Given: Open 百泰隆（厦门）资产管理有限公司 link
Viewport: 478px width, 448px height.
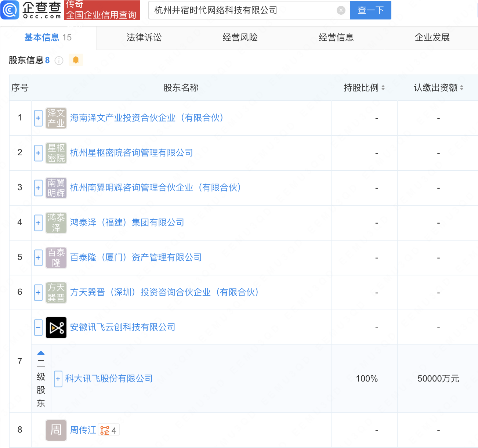Looking at the screenshot, I should click(136, 257).
